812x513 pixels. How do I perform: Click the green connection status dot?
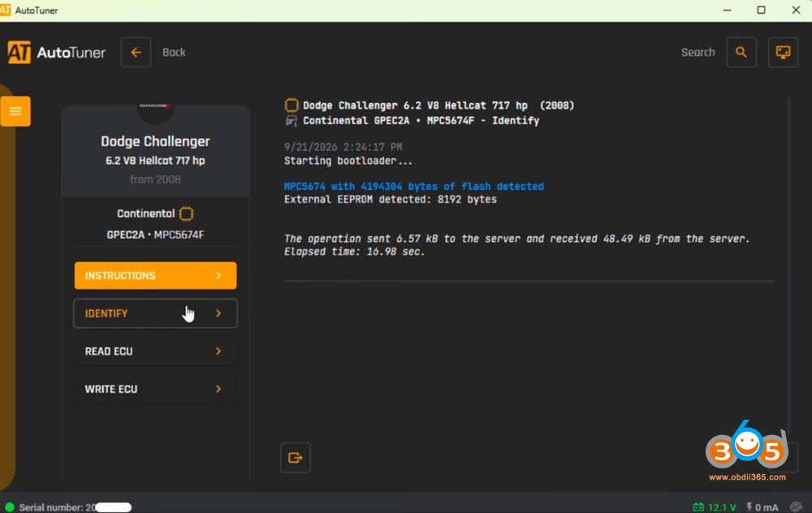(x=9, y=507)
